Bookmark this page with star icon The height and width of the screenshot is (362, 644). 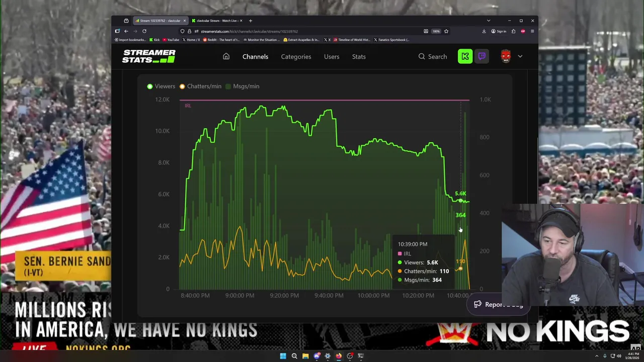point(446,31)
